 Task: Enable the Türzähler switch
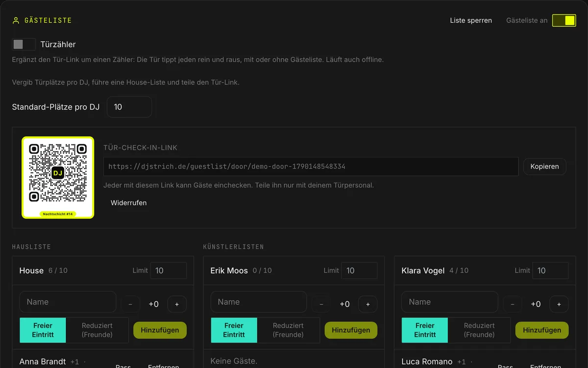click(x=24, y=44)
